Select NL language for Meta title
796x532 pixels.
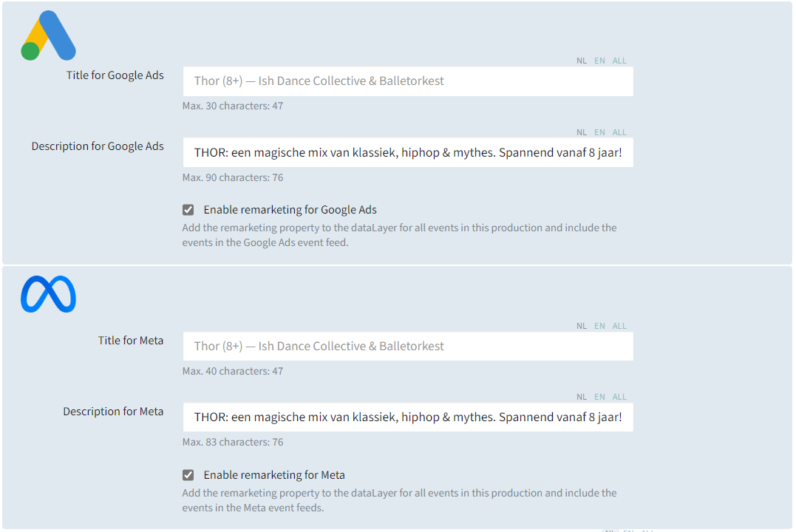pyautogui.click(x=582, y=325)
